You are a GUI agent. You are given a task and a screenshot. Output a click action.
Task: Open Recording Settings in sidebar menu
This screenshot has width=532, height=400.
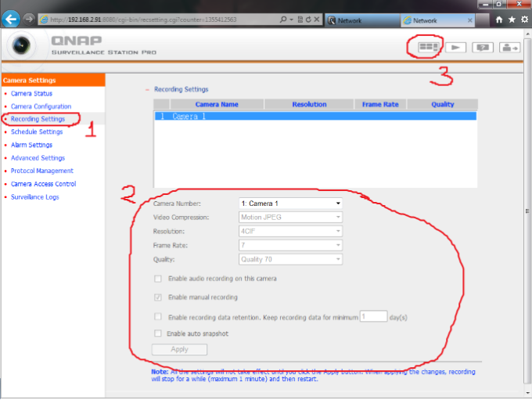38,119
